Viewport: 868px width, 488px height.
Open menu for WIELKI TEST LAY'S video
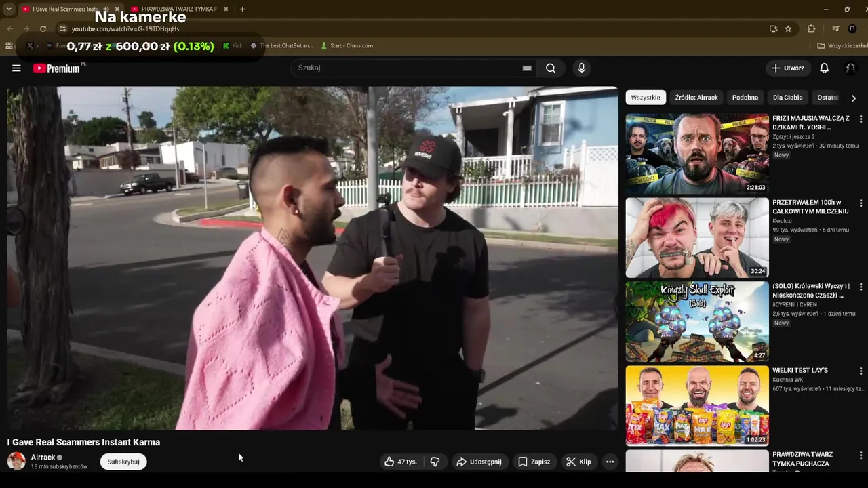[x=861, y=371]
